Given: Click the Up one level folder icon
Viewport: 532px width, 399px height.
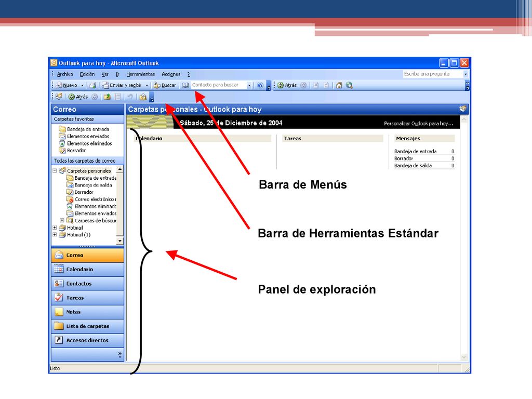Looking at the screenshot, I should click(x=107, y=97).
